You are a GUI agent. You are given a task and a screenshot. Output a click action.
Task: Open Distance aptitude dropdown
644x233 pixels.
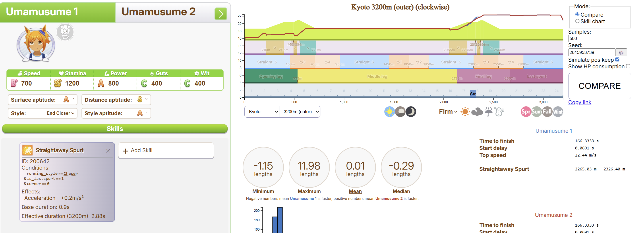tap(116, 100)
